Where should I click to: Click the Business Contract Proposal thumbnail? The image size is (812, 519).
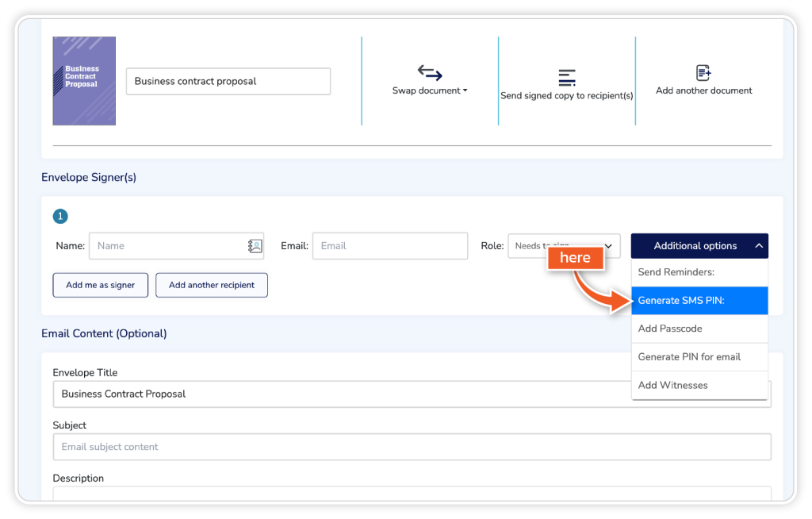coord(84,81)
